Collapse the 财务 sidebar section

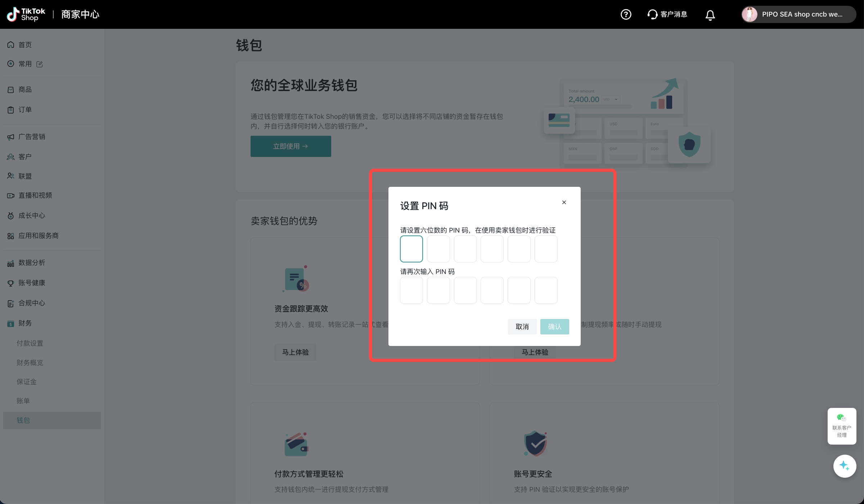(x=25, y=323)
